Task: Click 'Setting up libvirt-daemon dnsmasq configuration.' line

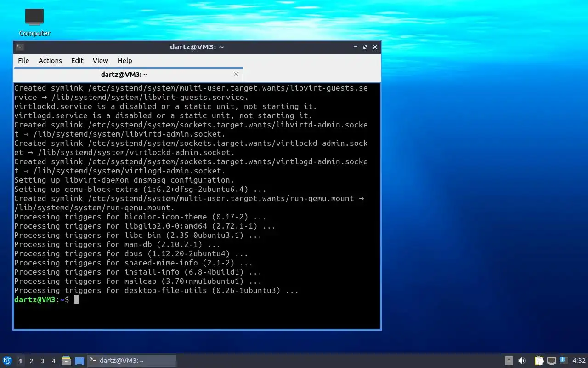Action: tap(124, 180)
